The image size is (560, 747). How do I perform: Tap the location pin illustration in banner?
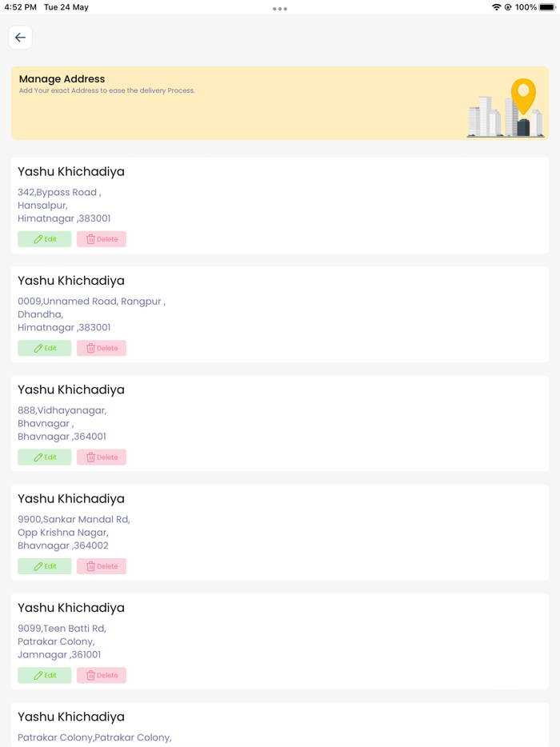(523, 96)
